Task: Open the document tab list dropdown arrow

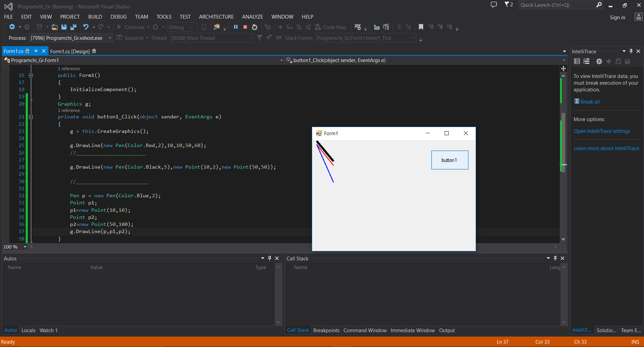Action: click(x=565, y=51)
